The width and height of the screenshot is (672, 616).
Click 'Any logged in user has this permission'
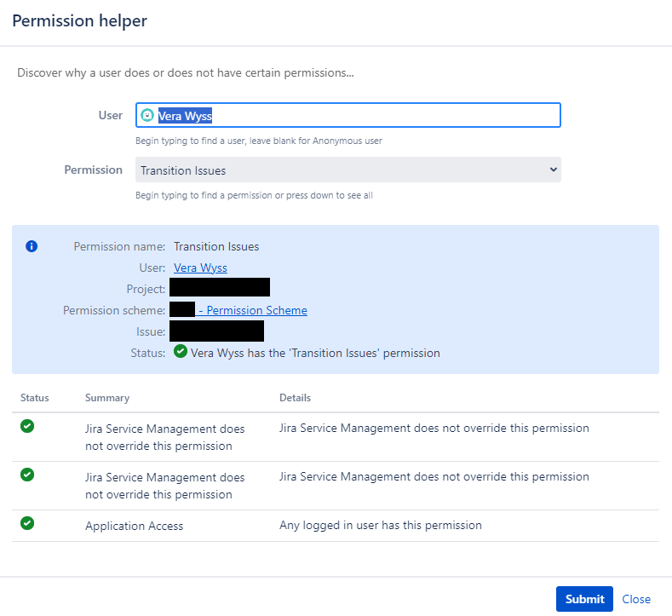pos(381,525)
